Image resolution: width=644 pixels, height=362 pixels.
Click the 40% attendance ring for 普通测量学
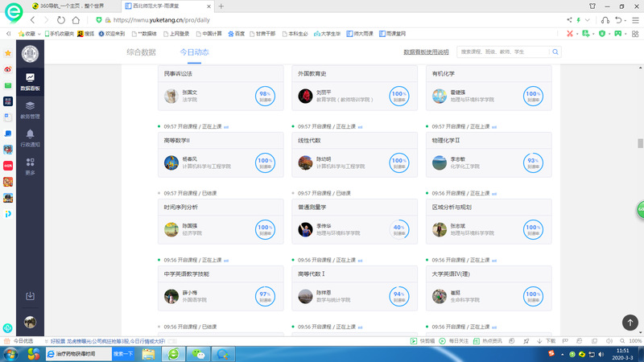pyautogui.click(x=398, y=229)
